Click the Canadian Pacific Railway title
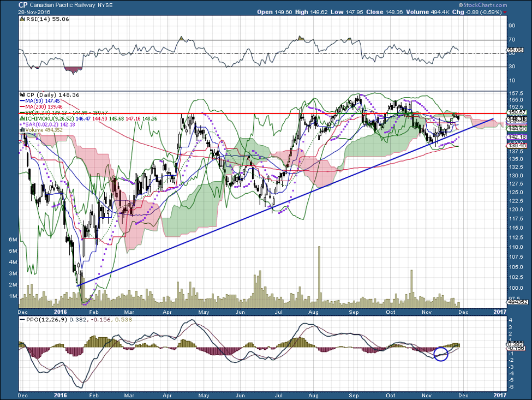Viewport: 532px width, 400px height. coord(62,5)
